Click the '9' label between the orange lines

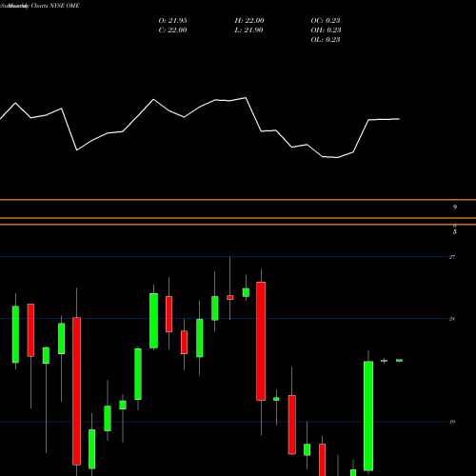tap(455, 207)
